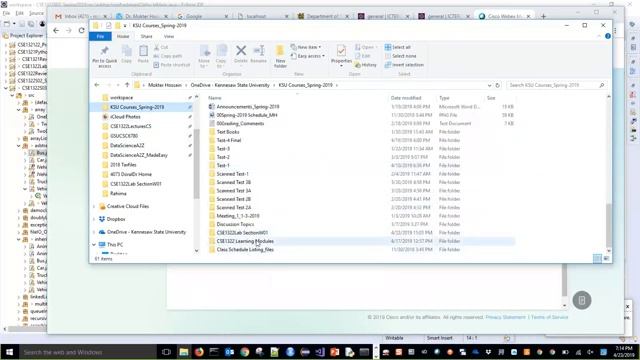Reload page in the browser window
Image resolution: width=640 pixels, height=360 pixels.
[82, 30]
